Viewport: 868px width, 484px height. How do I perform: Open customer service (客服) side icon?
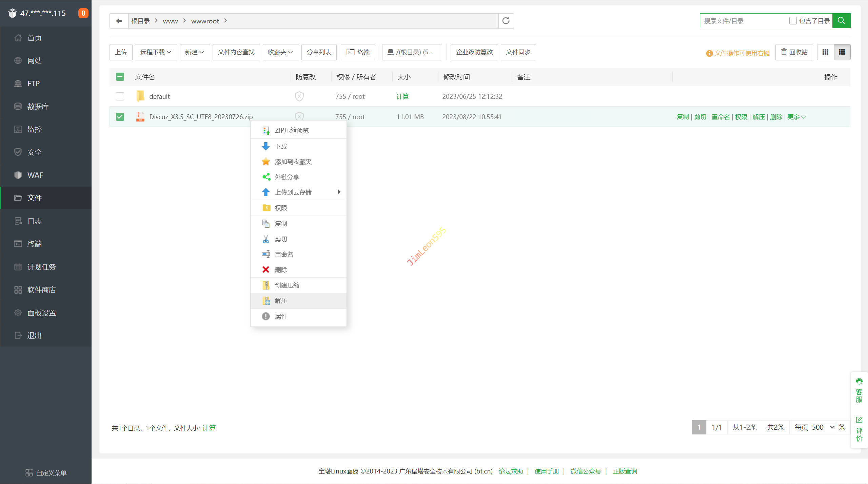coord(859,390)
